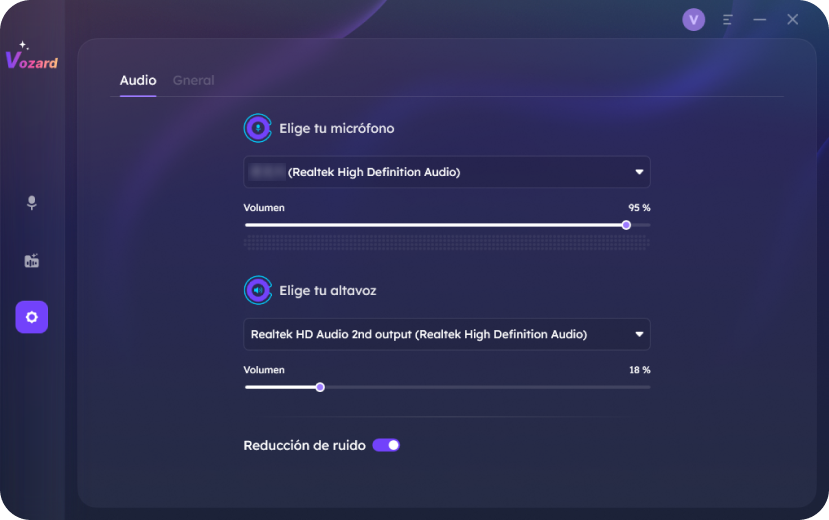Toggle the Reducción de ruido switch
The width and height of the screenshot is (829, 520).
[386, 445]
